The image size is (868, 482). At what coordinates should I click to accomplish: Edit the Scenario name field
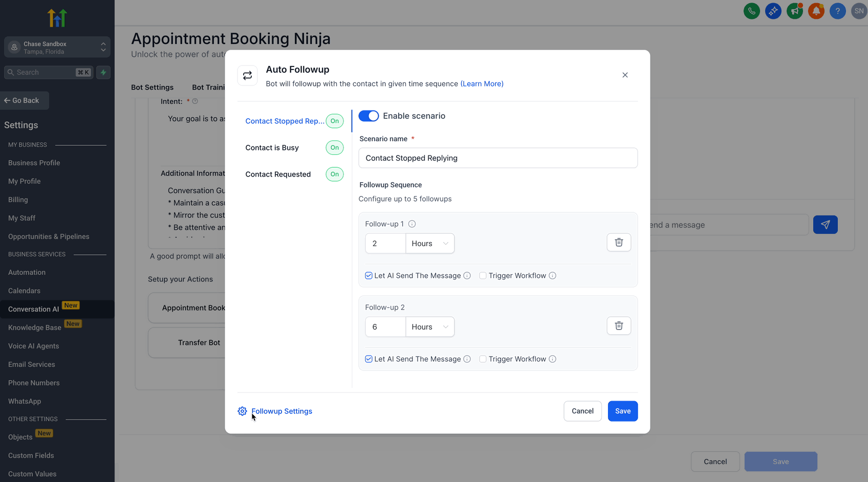pyautogui.click(x=498, y=158)
